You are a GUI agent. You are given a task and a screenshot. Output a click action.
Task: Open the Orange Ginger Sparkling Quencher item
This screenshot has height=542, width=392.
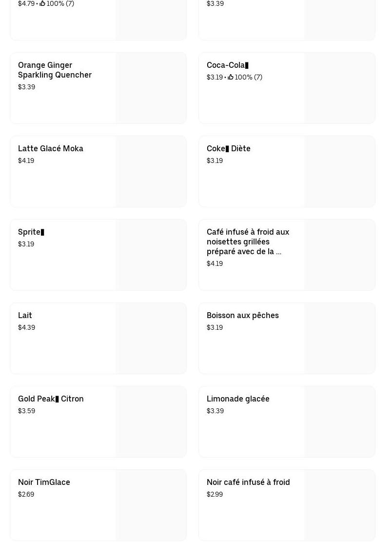coord(55,70)
